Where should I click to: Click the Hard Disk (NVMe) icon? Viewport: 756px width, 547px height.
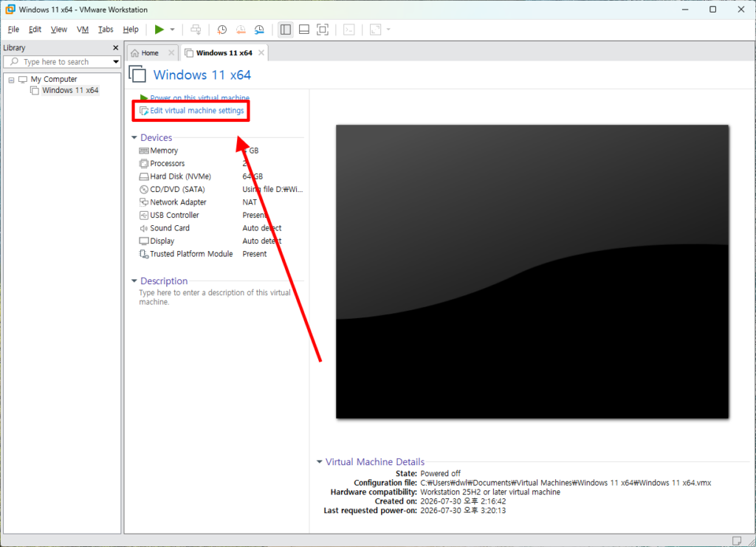[x=144, y=177]
